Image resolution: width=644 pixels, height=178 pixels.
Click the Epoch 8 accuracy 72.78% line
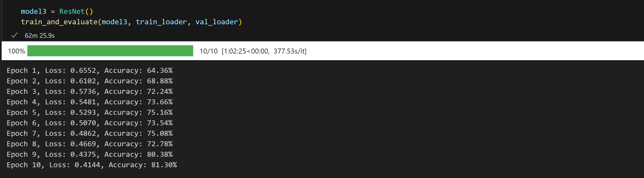(90, 144)
